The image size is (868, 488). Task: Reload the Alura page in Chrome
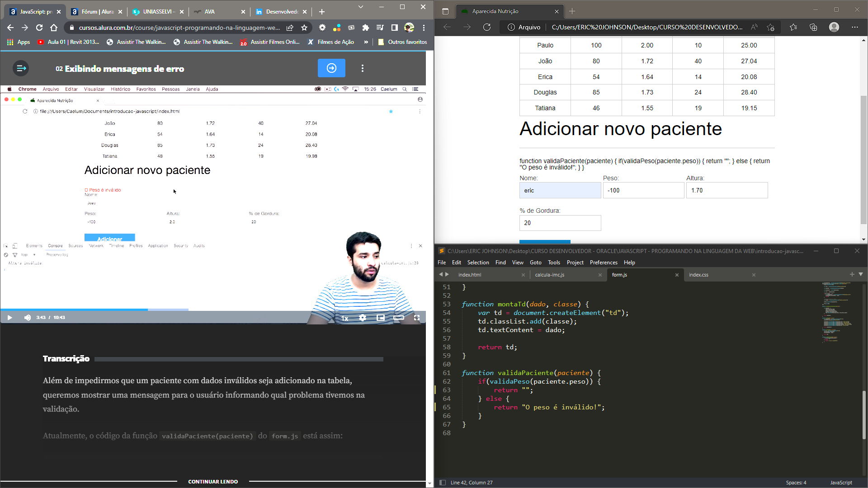click(39, 28)
